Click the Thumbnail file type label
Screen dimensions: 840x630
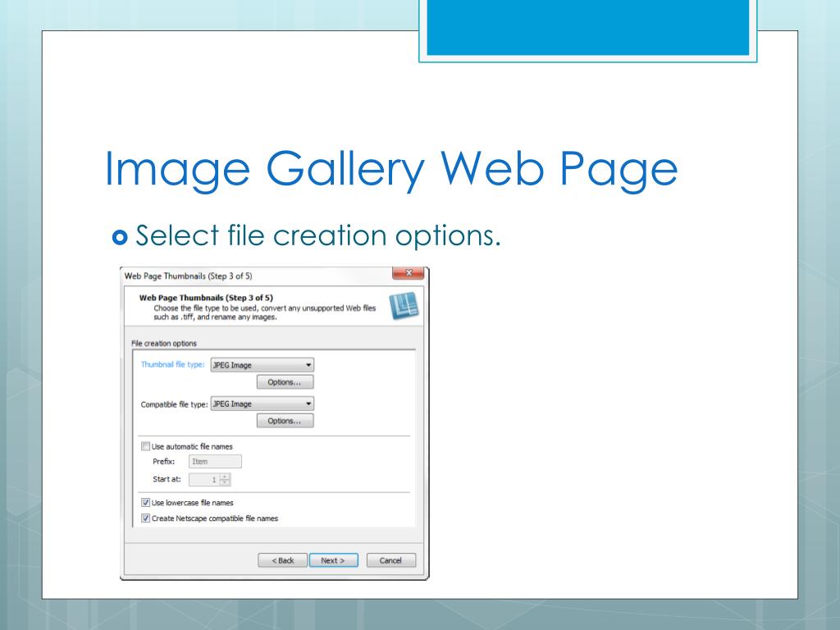pos(172,364)
